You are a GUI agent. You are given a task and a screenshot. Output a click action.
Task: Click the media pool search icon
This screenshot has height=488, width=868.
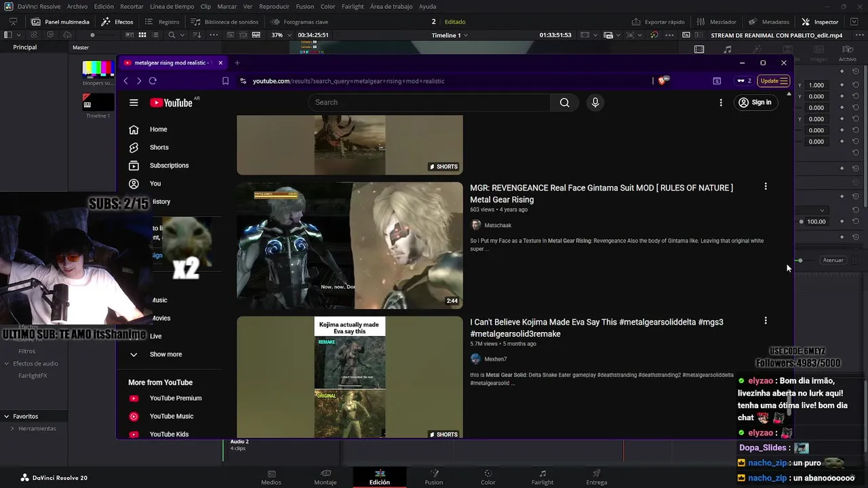coord(172,35)
